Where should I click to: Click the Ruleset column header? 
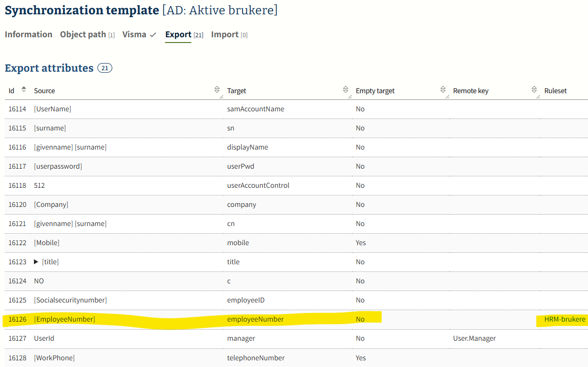(555, 91)
